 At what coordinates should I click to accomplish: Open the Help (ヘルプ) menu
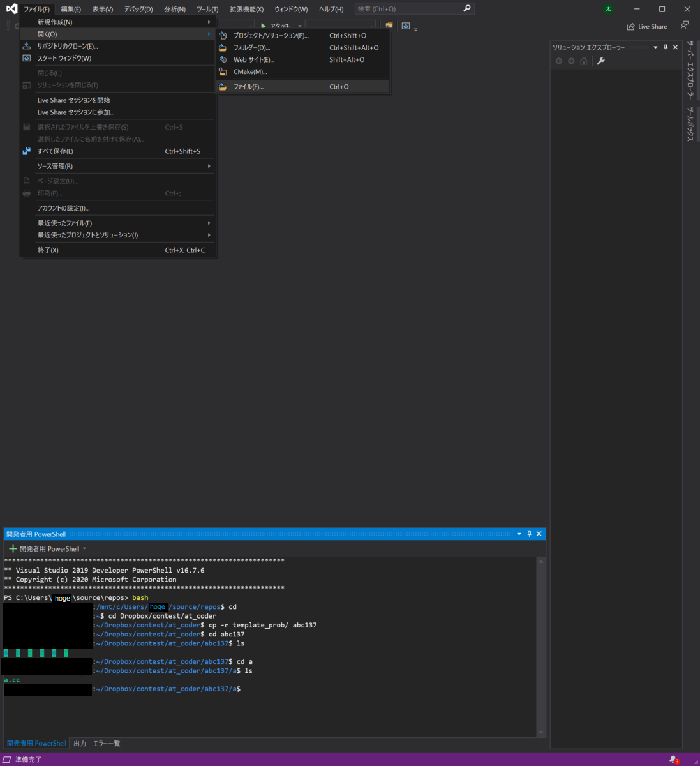[x=331, y=9]
